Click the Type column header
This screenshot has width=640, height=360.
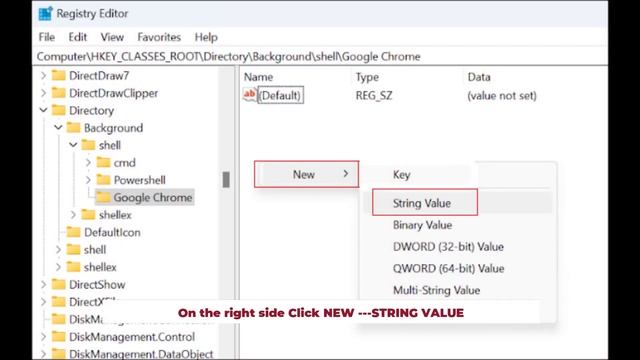(x=367, y=77)
